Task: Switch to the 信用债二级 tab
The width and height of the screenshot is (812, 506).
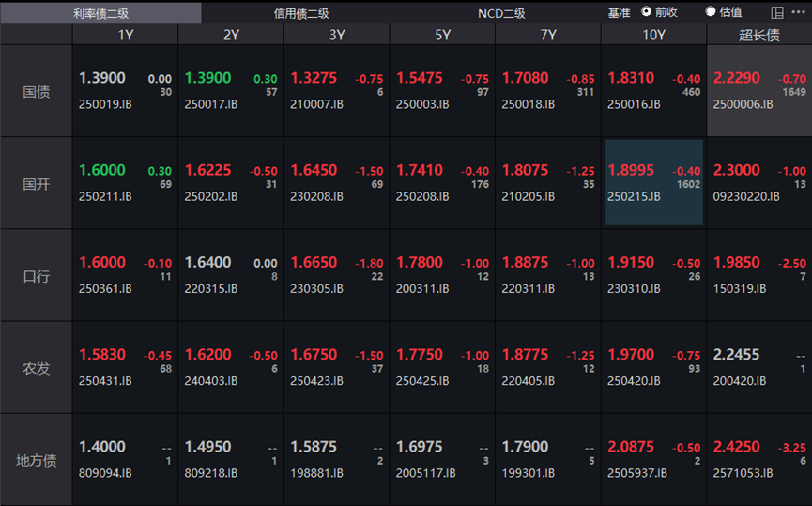Action: point(301,13)
